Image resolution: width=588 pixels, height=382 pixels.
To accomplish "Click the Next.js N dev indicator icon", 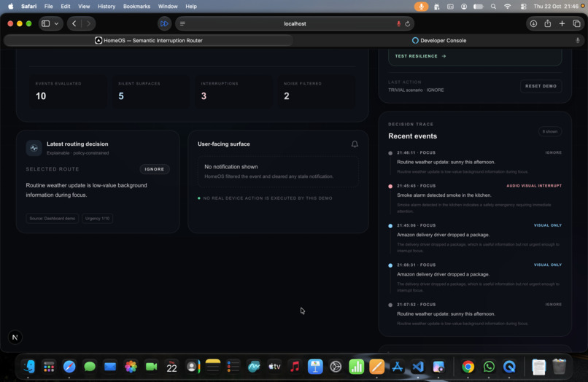I will pos(15,338).
